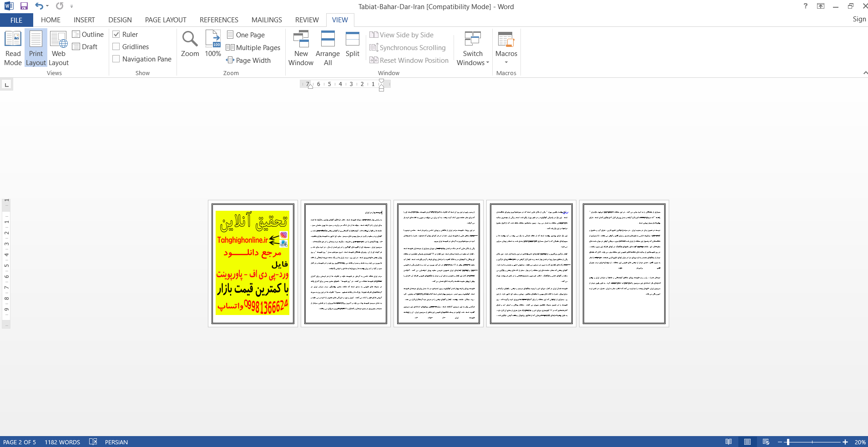Open the Switch Windows dropdown
Viewport: 868px width, 447px height.
click(x=473, y=48)
